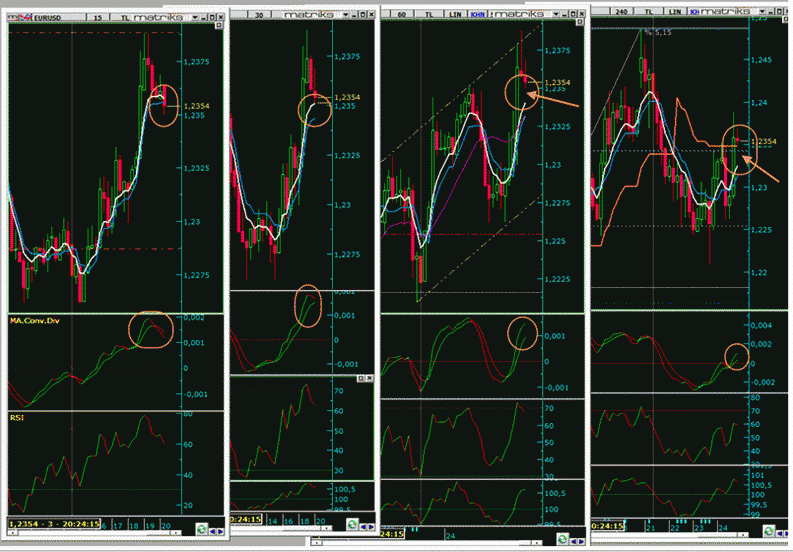Image resolution: width=793 pixels, height=552 pixels.
Task: Close the RSI panel on the 30 chart
Action: (368, 379)
